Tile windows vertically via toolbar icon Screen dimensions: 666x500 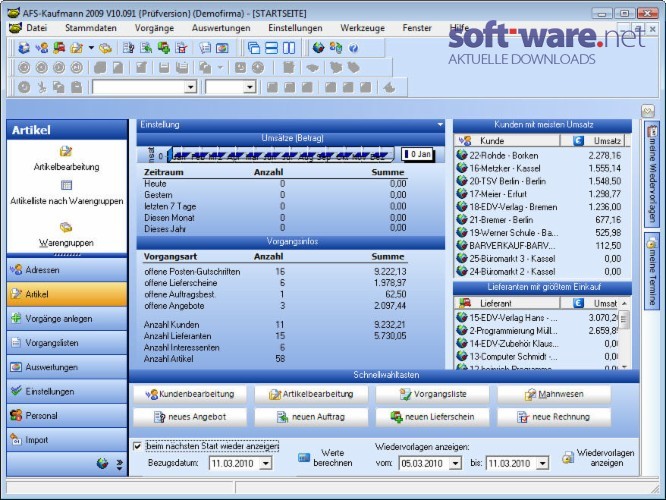pos(289,48)
